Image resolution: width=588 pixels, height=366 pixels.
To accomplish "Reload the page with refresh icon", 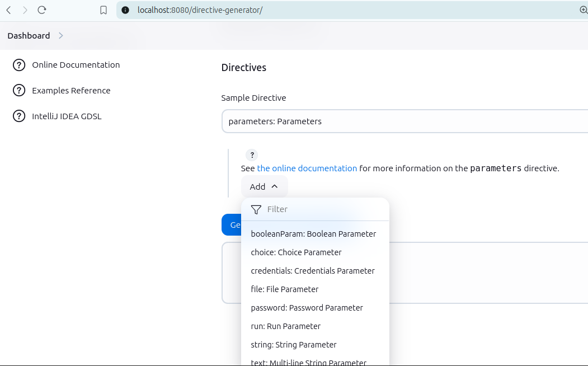I will [x=42, y=10].
